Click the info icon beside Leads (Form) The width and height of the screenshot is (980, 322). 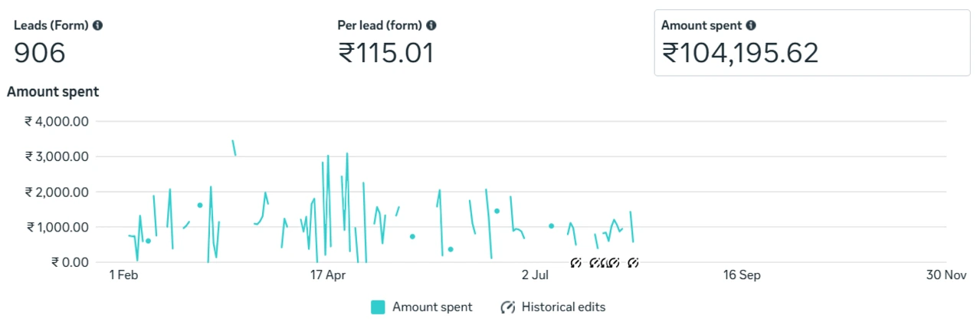coord(97,25)
